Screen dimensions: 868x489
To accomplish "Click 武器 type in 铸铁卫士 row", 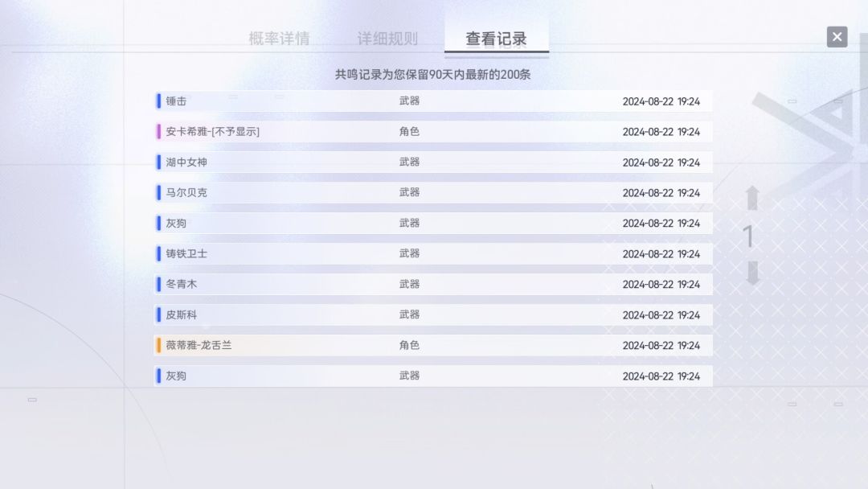I will click(x=409, y=253).
